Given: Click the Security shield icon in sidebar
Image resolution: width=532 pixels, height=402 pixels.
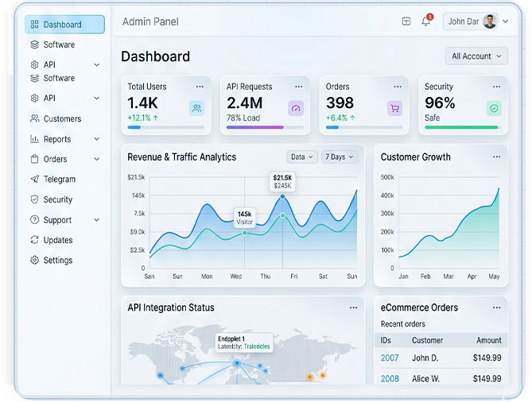Looking at the screenshot, I should coord(35,199).
